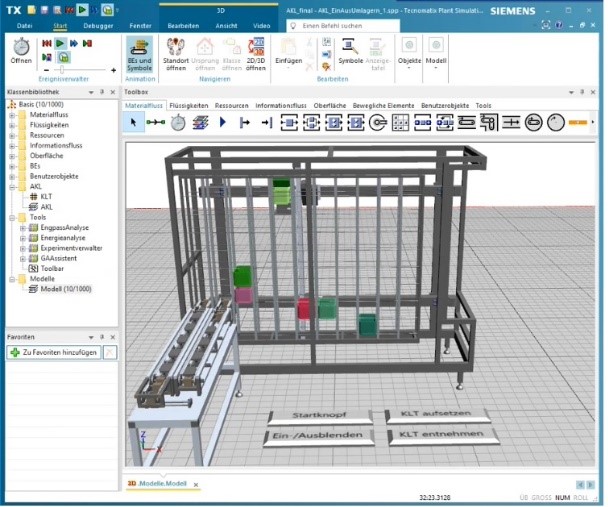The image size is (608, 507).
Task: Expand the Ressourcen folder
Action: [12, 135]
